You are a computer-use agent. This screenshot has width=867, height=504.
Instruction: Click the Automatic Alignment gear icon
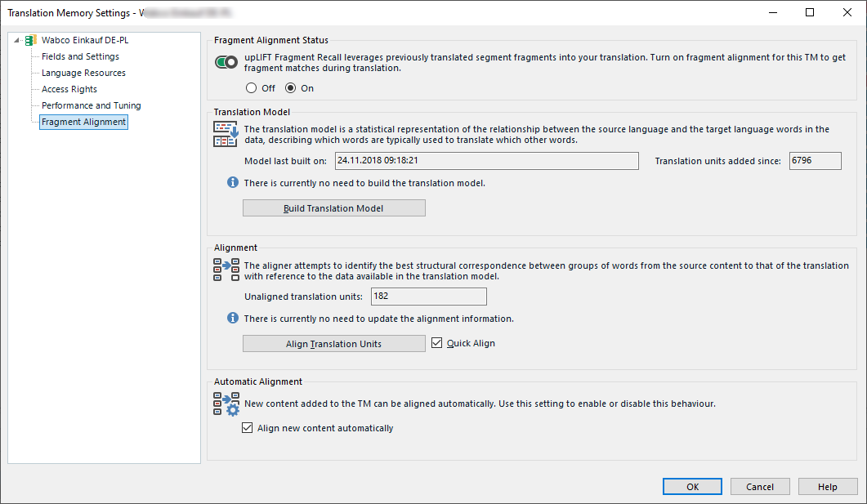[226, 404]
